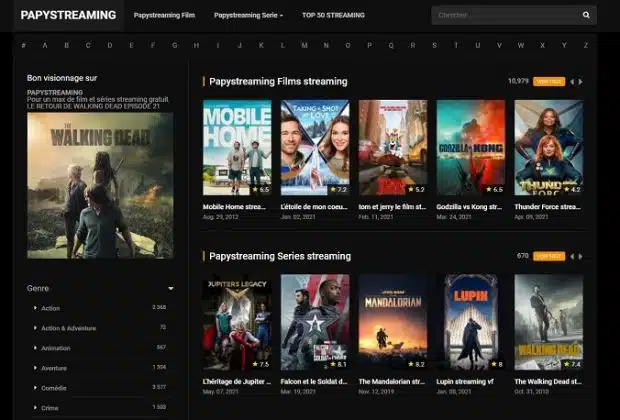Click previous arrow in Series streaming section
This screenshot has width=620, height=420.
click(x=572, y=257)
